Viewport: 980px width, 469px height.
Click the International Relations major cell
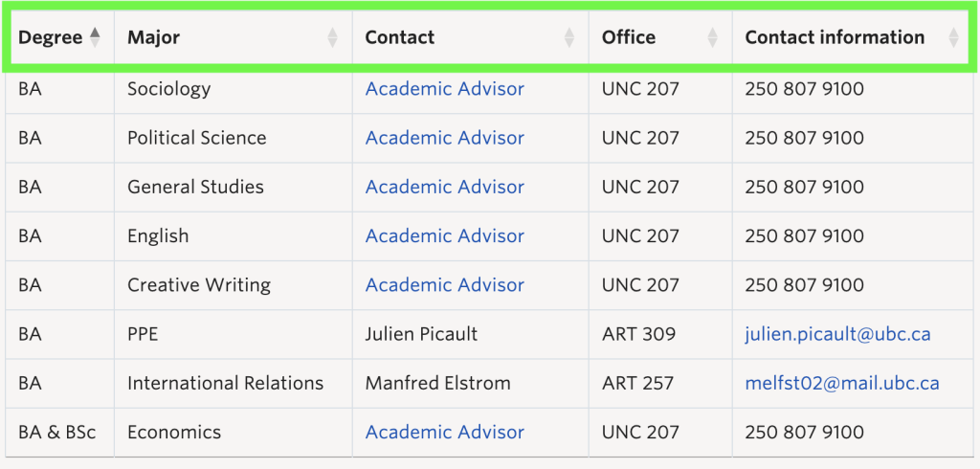point(234,383)
